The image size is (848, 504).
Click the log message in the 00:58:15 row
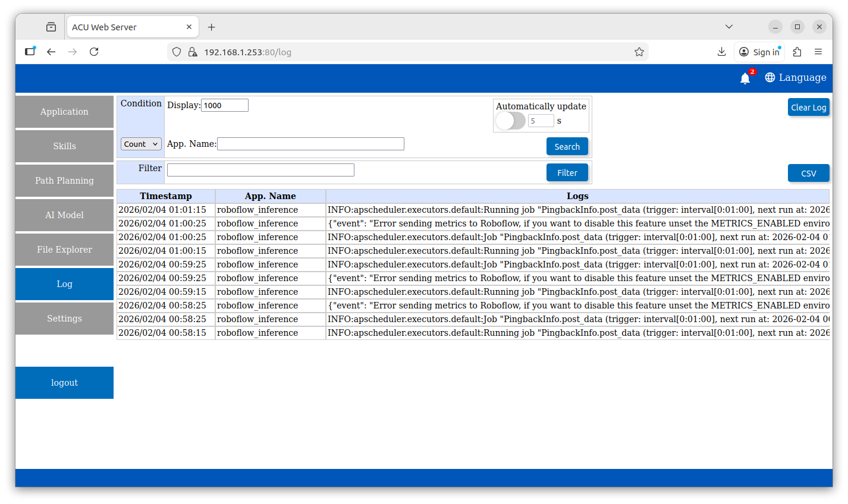coord(577,333)
